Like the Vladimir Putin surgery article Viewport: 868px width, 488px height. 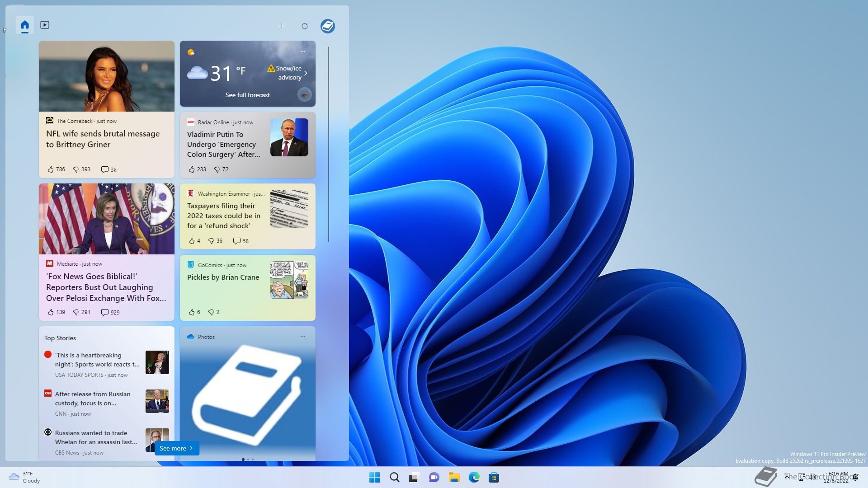tap(197, 169)
